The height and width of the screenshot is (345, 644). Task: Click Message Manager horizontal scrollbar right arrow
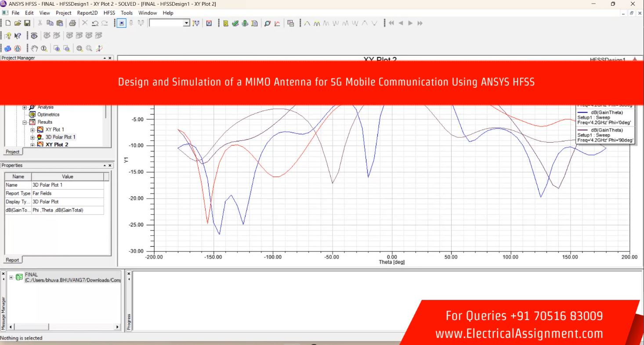point(117,327)
